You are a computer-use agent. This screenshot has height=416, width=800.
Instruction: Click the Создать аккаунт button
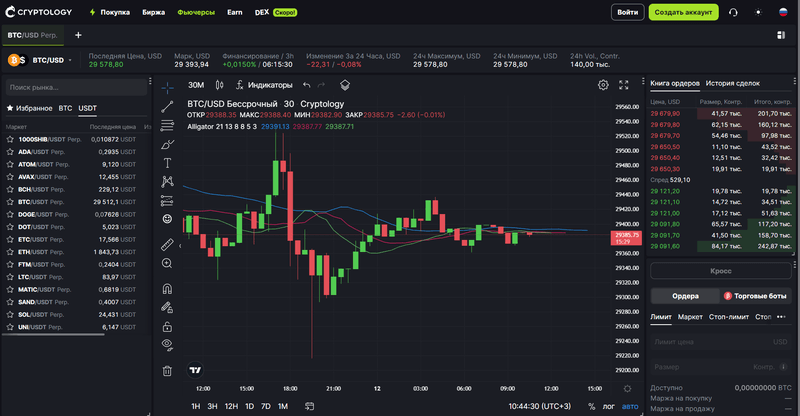click(683, 12)
